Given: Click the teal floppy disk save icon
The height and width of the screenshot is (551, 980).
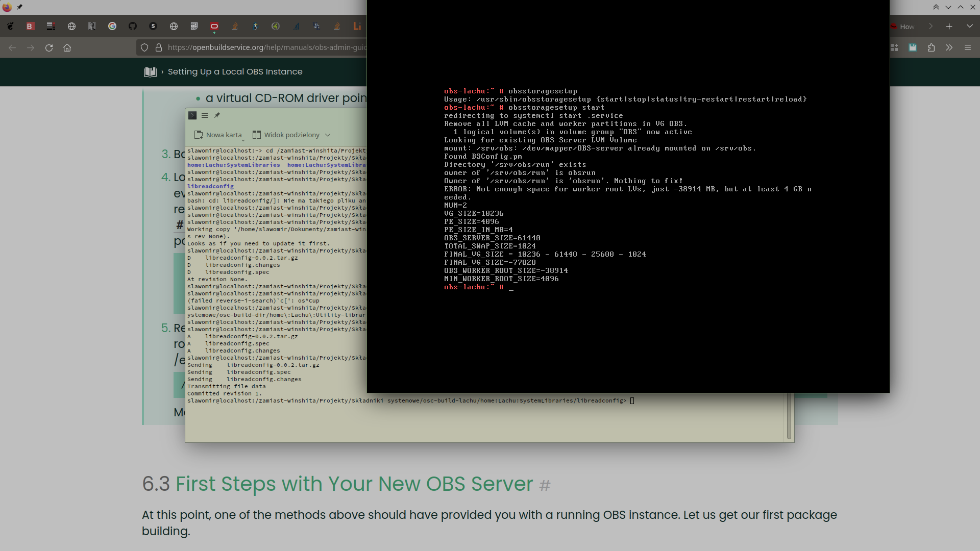Looking at the screenshot, I should pyautogui.click(x=913, y=47).
